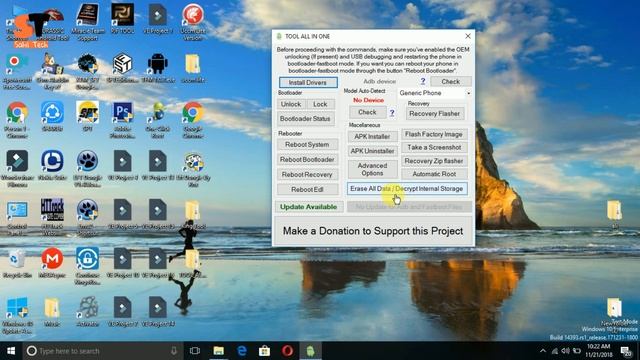Screen dimensions: 640x360
Task: Launch Opera from the taskbar
Action: click(287, 351)
